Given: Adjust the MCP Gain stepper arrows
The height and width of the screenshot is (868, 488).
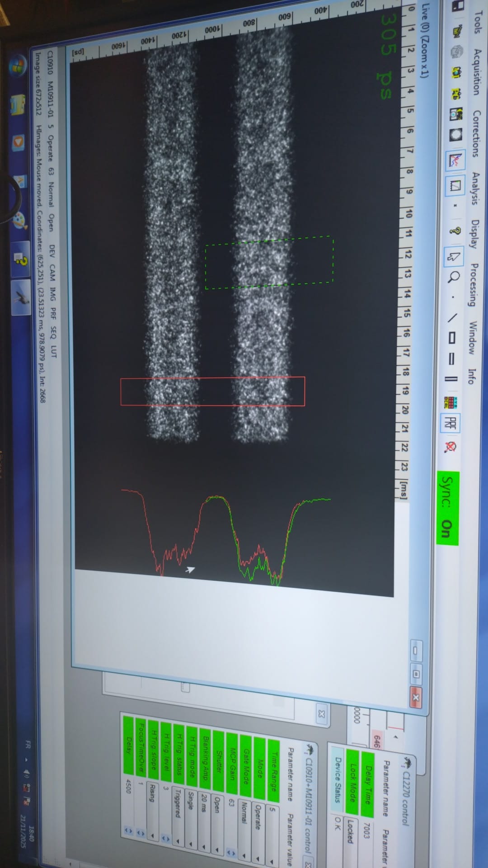Looking at the screenshot, I should click(x=231, y=853).
